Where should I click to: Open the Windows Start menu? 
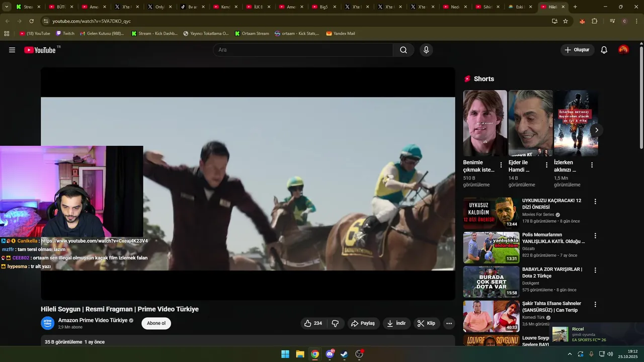[x=285, y=354]
